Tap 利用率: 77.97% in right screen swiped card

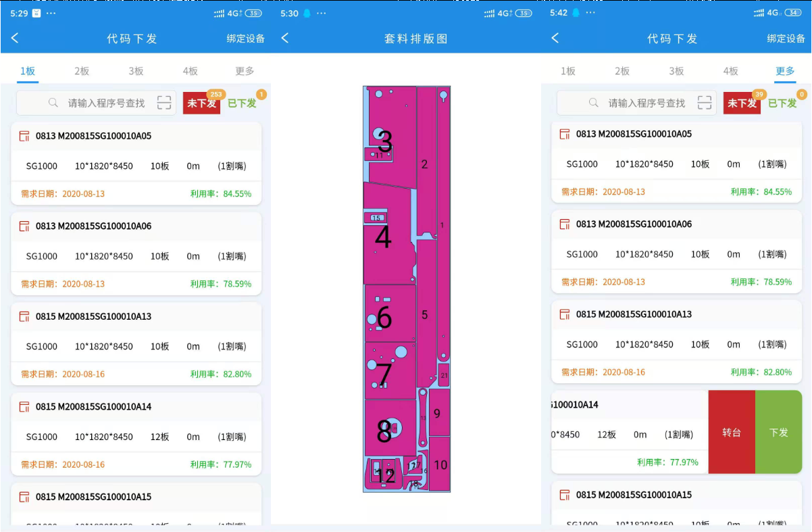click(x=667, y=462)
